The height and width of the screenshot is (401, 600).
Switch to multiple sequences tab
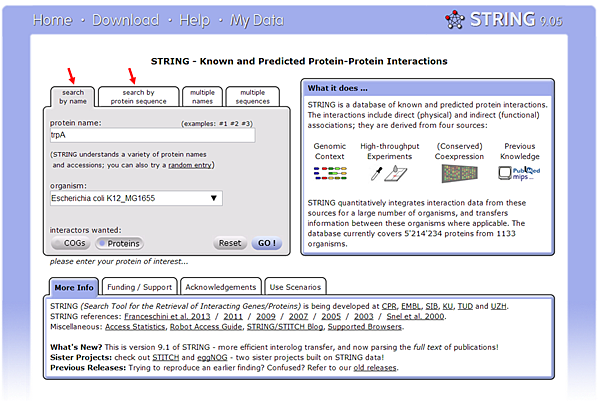pos(253,97)
